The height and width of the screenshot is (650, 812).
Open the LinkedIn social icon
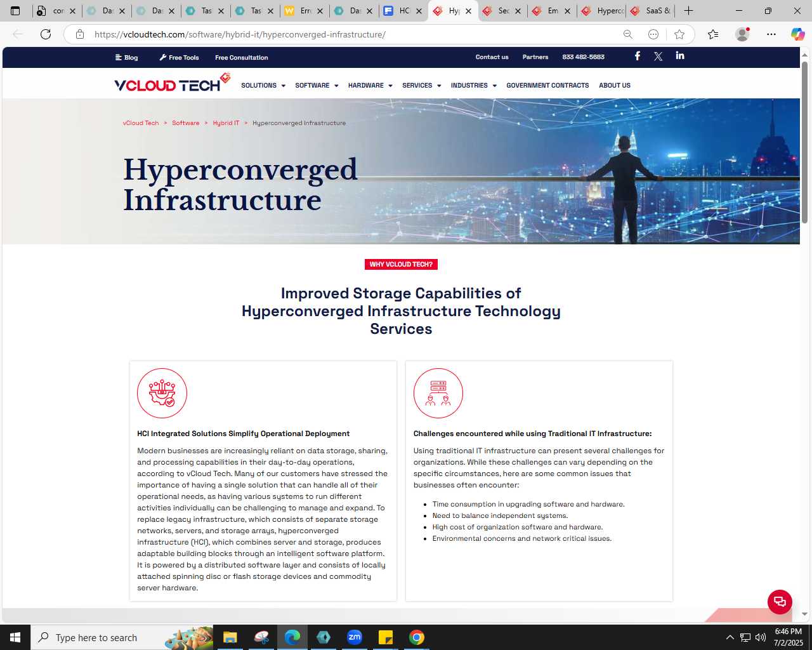click(680, 56)
